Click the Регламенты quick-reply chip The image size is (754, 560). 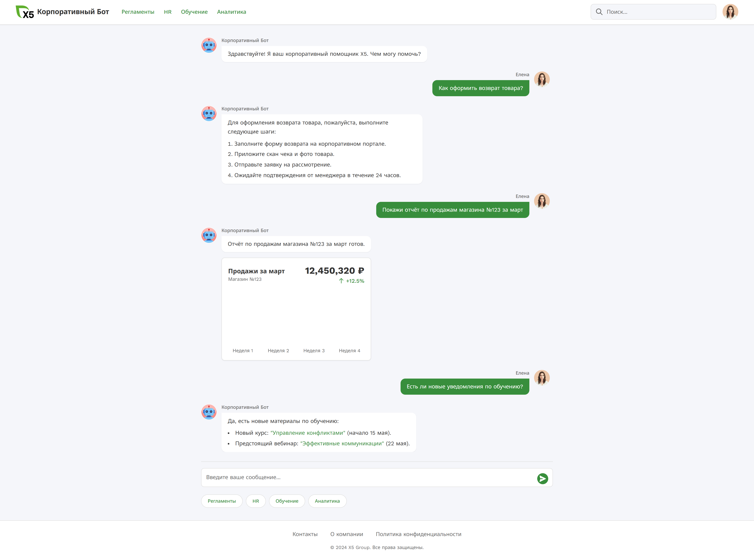pos(222,501)
